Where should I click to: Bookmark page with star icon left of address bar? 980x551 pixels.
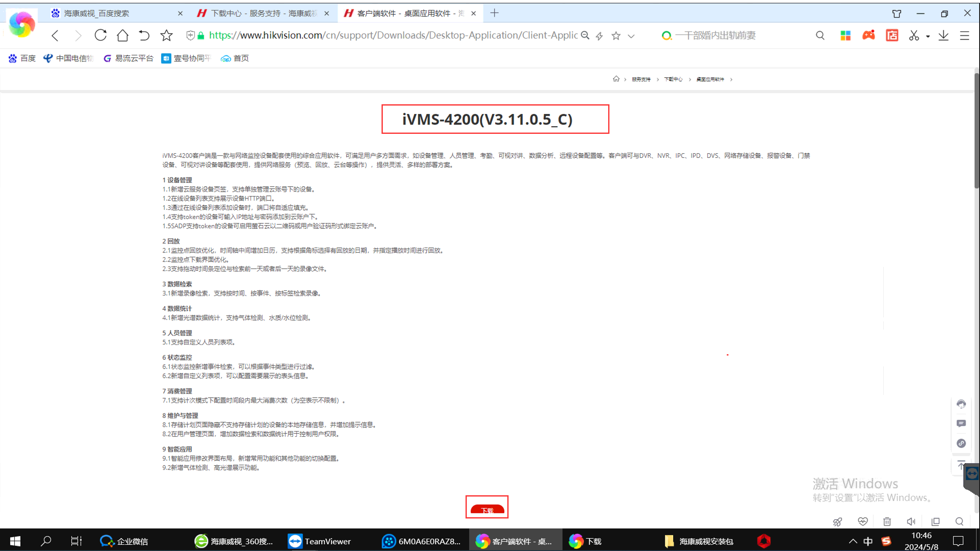166,35
